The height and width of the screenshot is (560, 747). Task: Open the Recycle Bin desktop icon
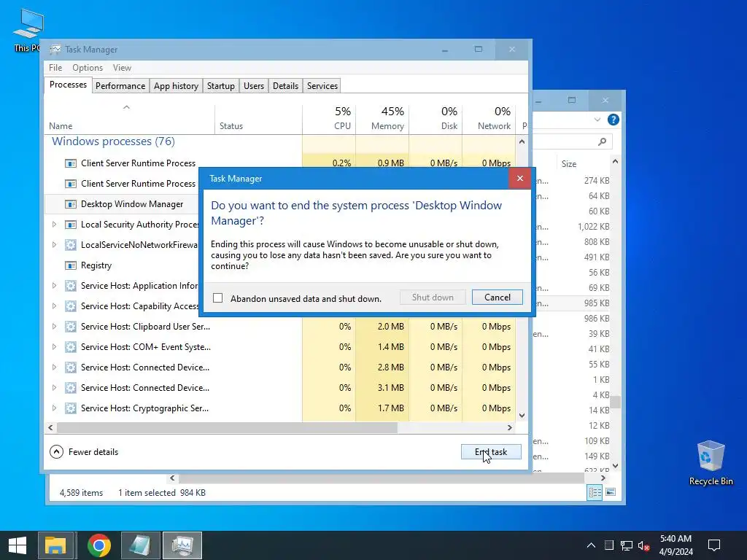click(711, 462)
